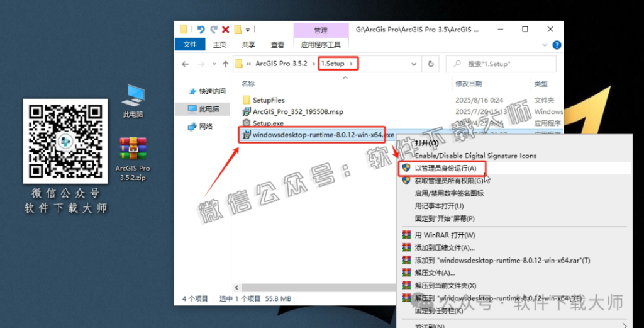Viewport: 644px width, 328px height.
Task: Collapse the ribbon using the chevron
Action: coord(545,45)
